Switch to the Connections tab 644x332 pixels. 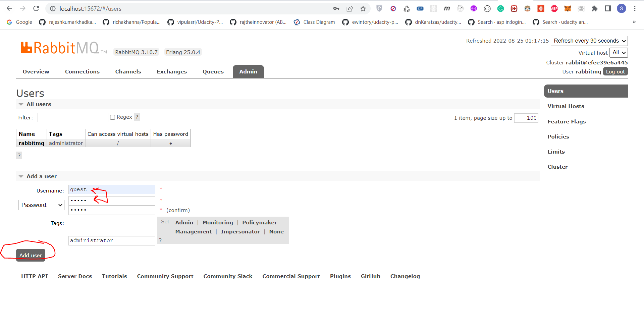[x=82, y=72]
